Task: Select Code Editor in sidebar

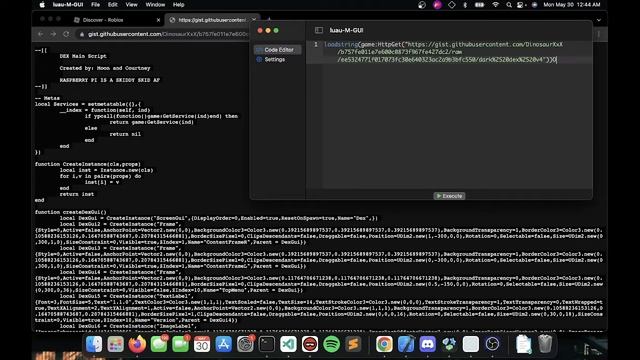Action: point(278,50)
